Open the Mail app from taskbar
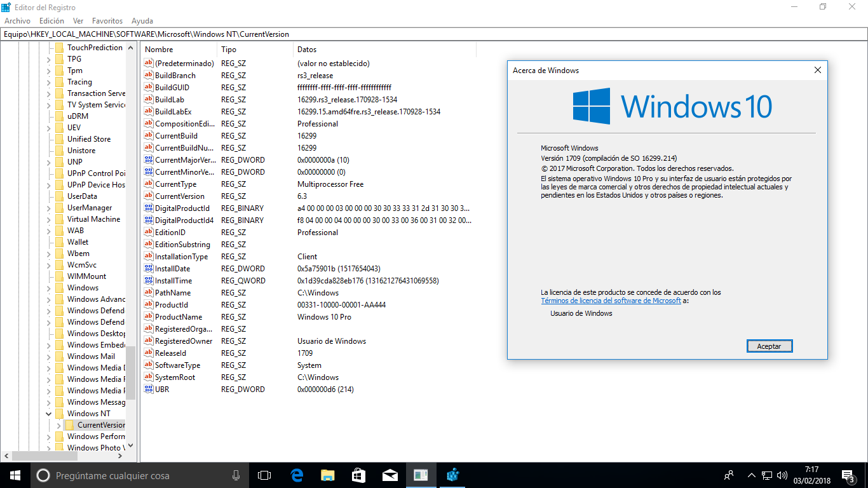The width and height of the screenshot is (868, 488). [390, 475]
